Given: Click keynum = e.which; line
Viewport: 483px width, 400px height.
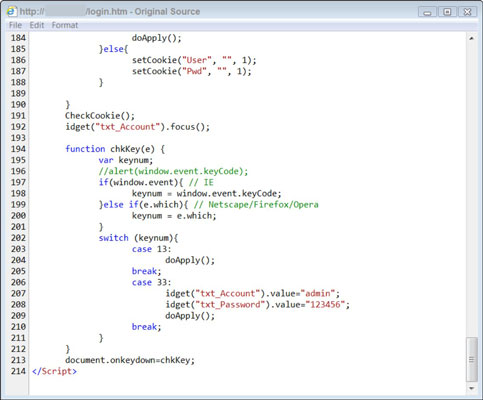Looking at the screenshot, I should [x=174, y=216].
